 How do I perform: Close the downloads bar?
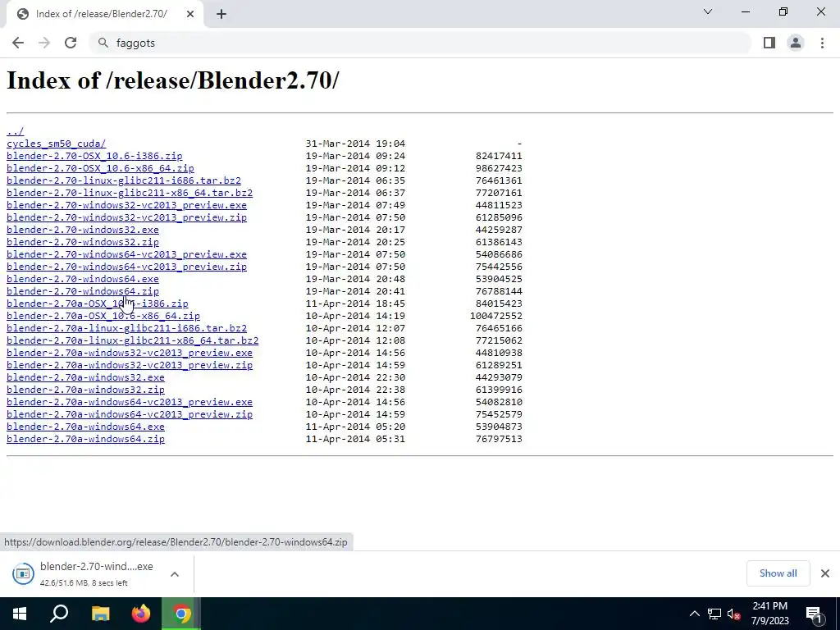click(825, 573)
